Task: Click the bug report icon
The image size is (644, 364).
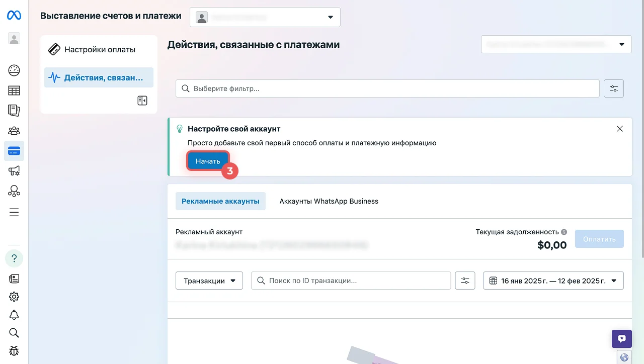Action: (x=14, y=351)
